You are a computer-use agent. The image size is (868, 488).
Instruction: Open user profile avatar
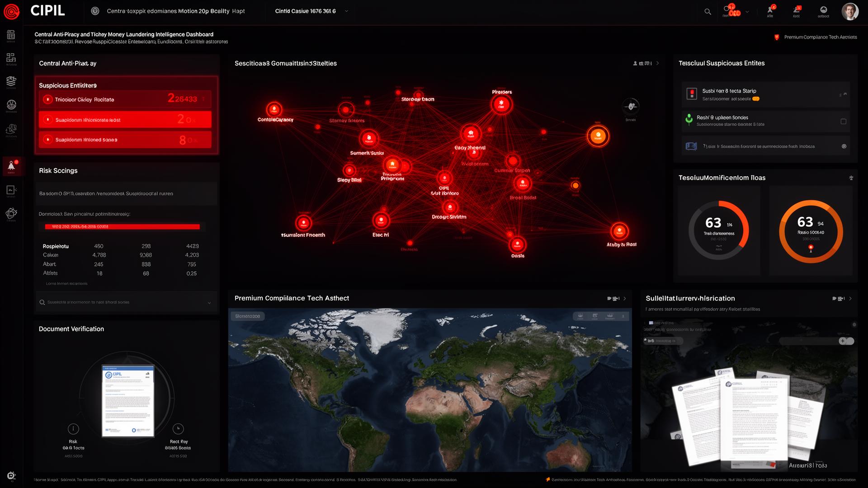pos(849,12)
